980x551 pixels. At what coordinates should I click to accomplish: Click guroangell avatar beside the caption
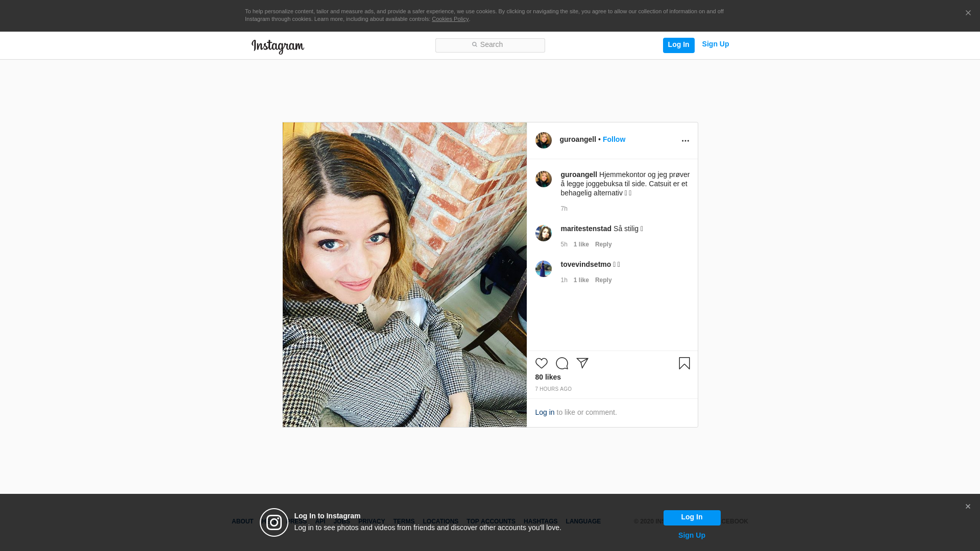tap(544, 179)
